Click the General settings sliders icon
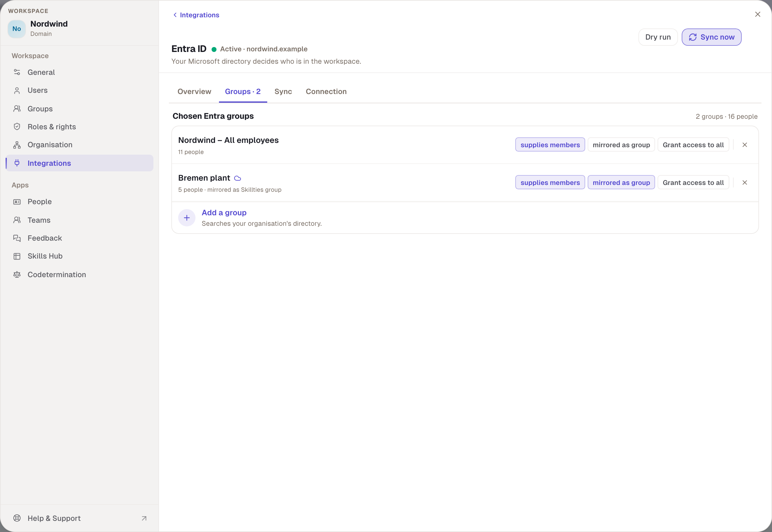Viewport: 772px width, 532px height. tap(17, 72)
